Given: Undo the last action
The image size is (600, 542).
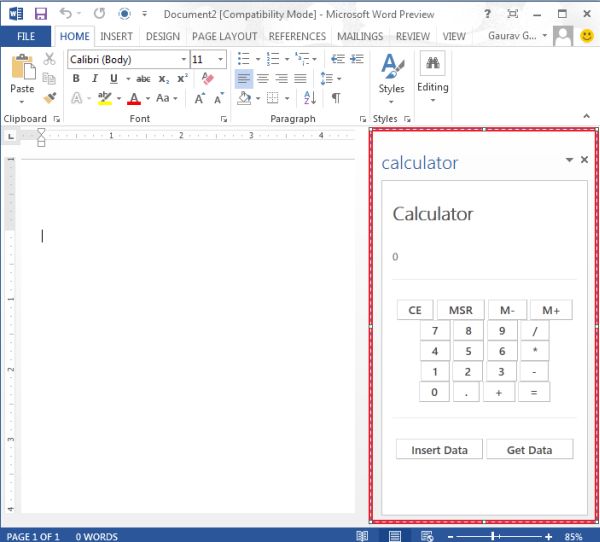Looking at the screenshot, I should 66,14.
